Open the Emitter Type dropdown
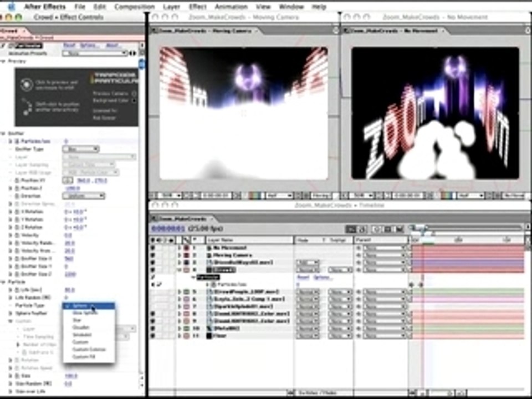532x399 pixels. click(x=81, y=149)
